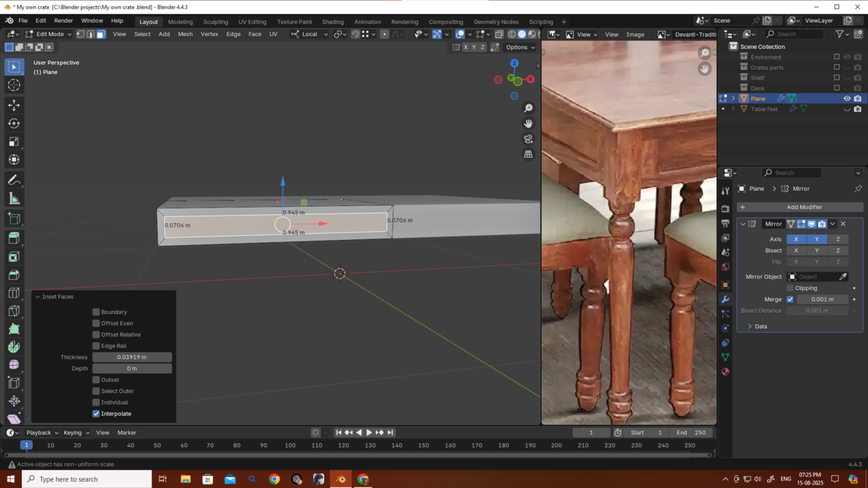This screenshot has height=488, width=868.
Task: Click the Annotate pencil tool
Action: pos(14,180)
